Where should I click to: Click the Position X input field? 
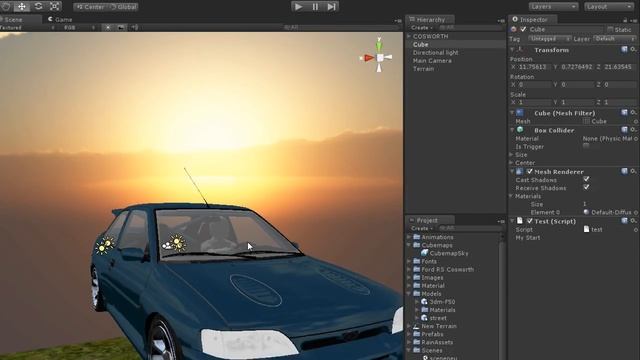click(534, 67)
